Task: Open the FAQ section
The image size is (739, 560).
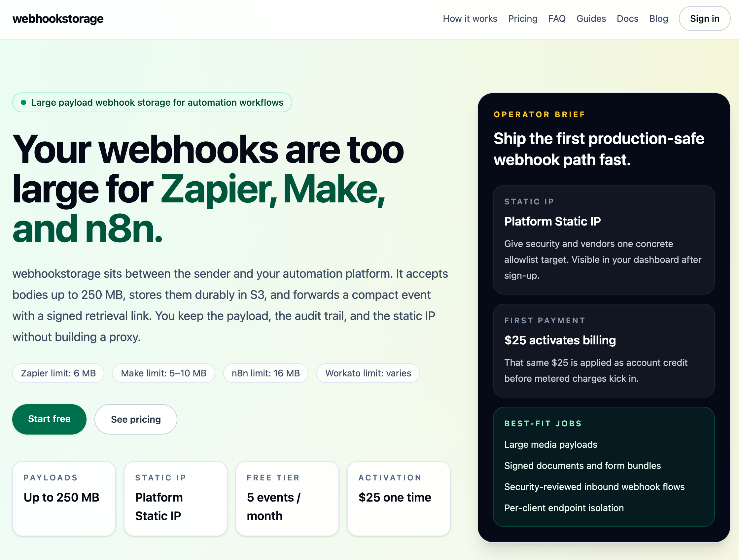Action: tap(557, 19)
